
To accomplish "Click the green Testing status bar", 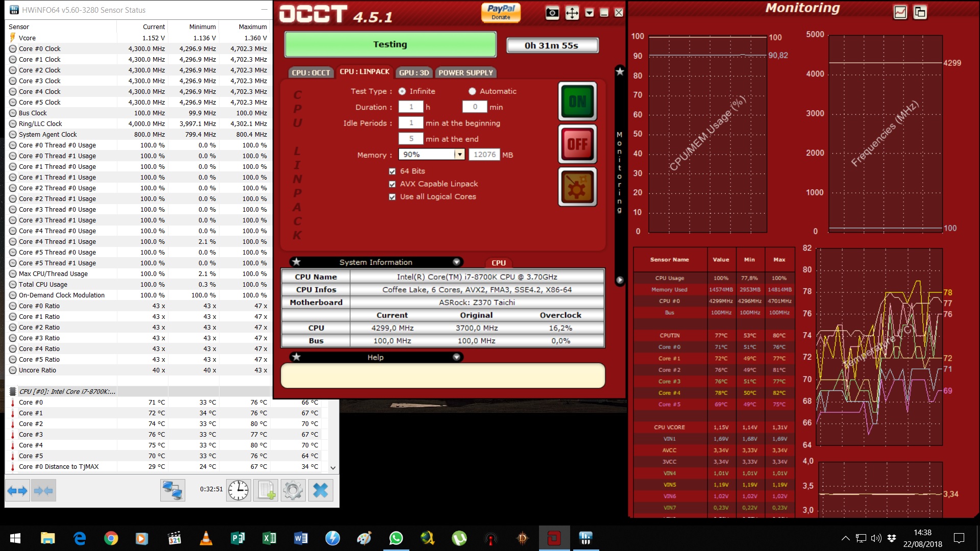I will [390, 44].
